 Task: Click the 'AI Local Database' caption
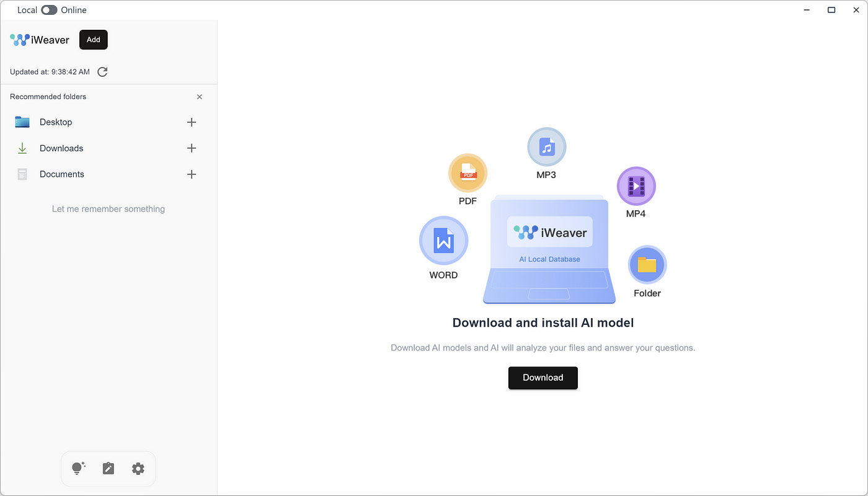coord(550,259)
